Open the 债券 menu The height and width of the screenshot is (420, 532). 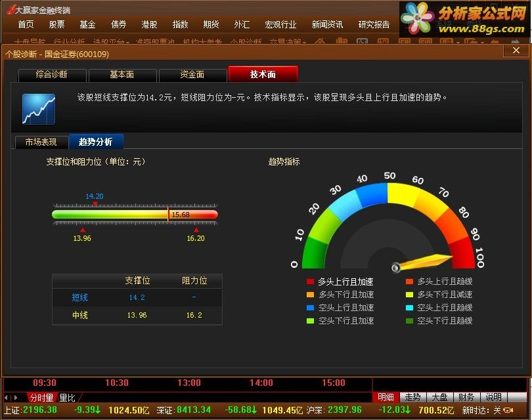[118, 24]
